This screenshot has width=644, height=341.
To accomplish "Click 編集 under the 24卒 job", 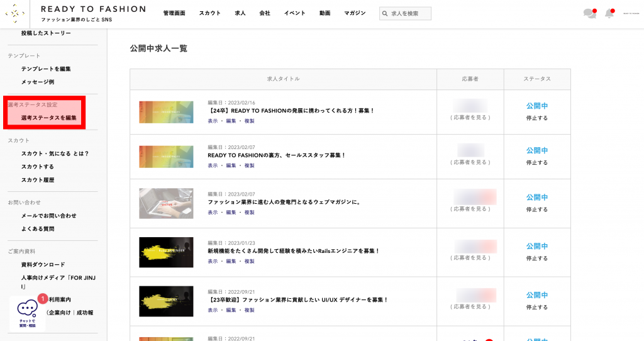I will 231,121.
